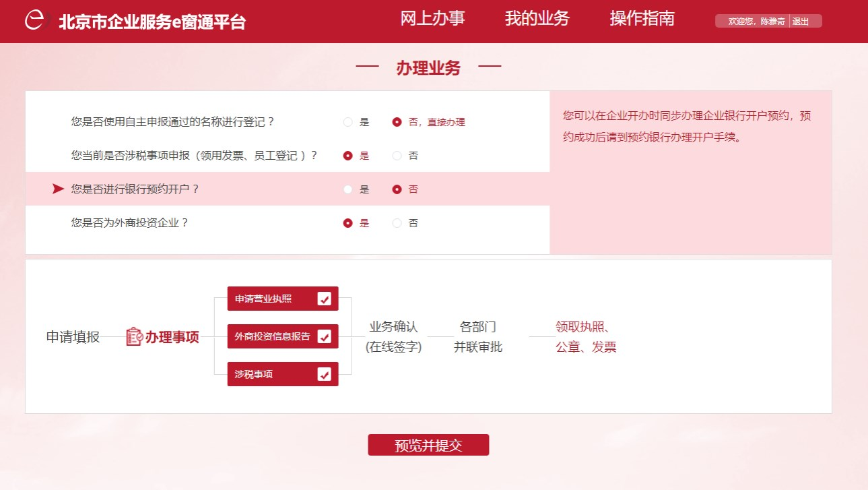868x490 pixels.
Task: Toggle the 外商投资信息报告 checkbox
Action: 324,336
